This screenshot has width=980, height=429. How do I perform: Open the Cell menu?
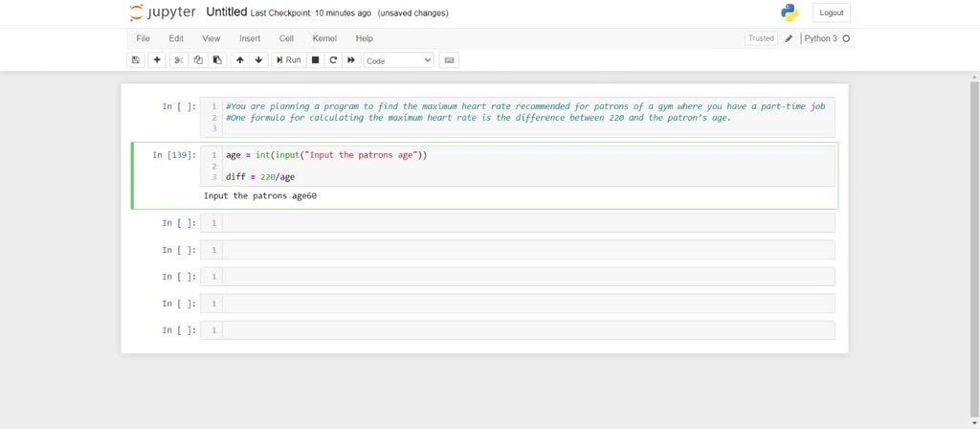coord(286,38)
